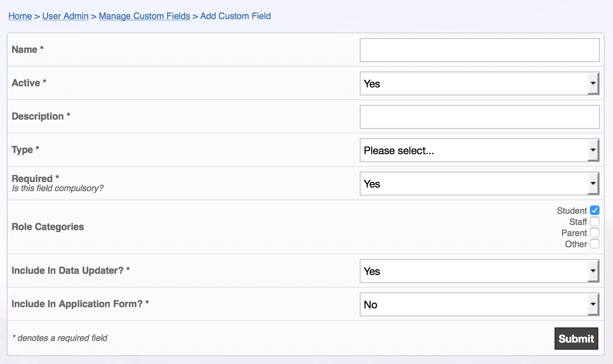
Task: Click the Required dropdown arrow
Action: coord(593,184)
